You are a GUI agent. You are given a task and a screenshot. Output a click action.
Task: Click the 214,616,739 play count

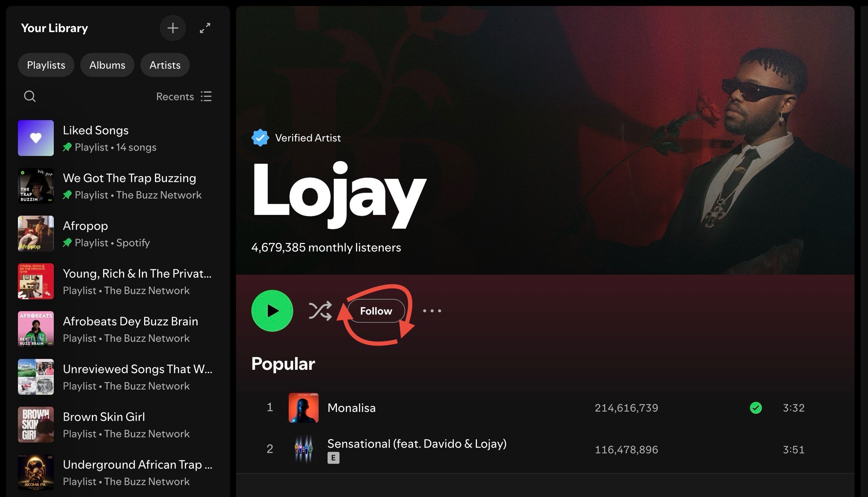point(626,408)
